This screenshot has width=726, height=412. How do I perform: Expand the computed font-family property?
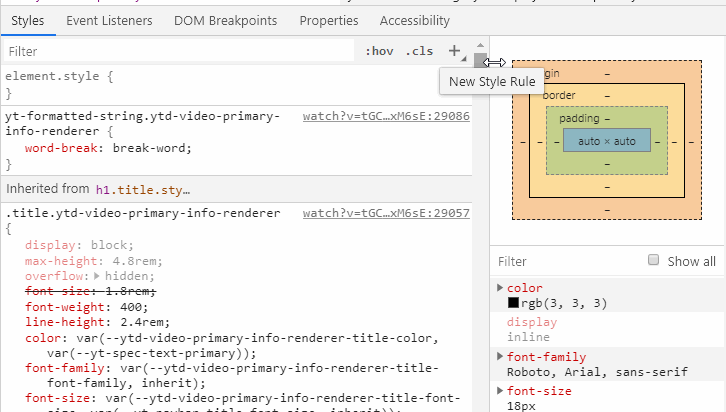[500, 356]
